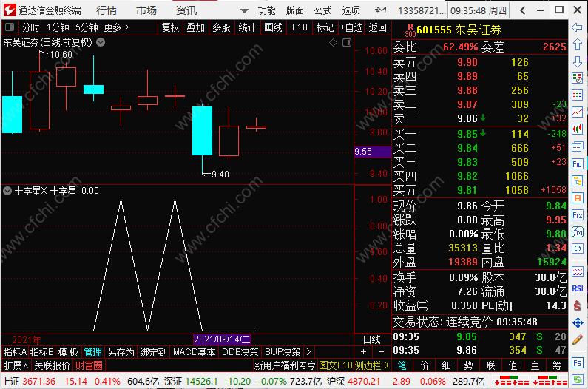
Task: Click the F10 icon in the right sidebar
Action: pyautogui.click(x=577, y=164)
